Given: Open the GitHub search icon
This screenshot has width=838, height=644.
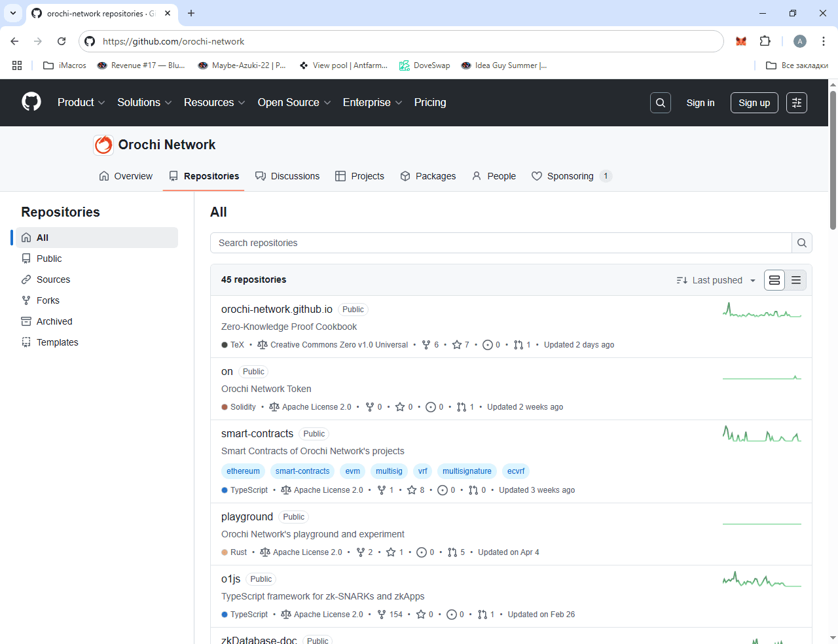Looking at the screenshot, I should [661, 103].
